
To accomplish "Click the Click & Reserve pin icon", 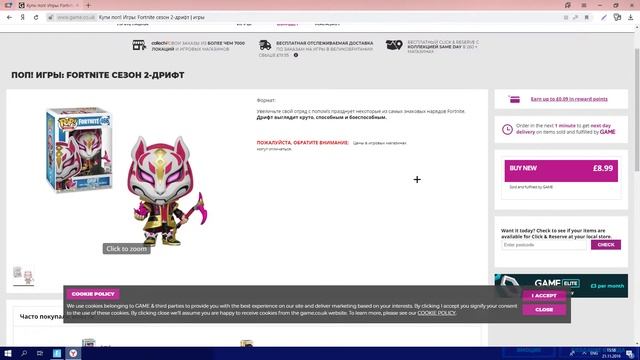I will tap(394, 45).
